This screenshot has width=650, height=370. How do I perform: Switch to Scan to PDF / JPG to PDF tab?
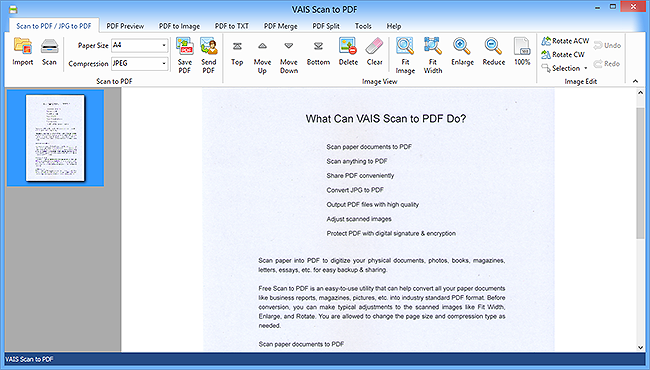[x=54, y=26]
